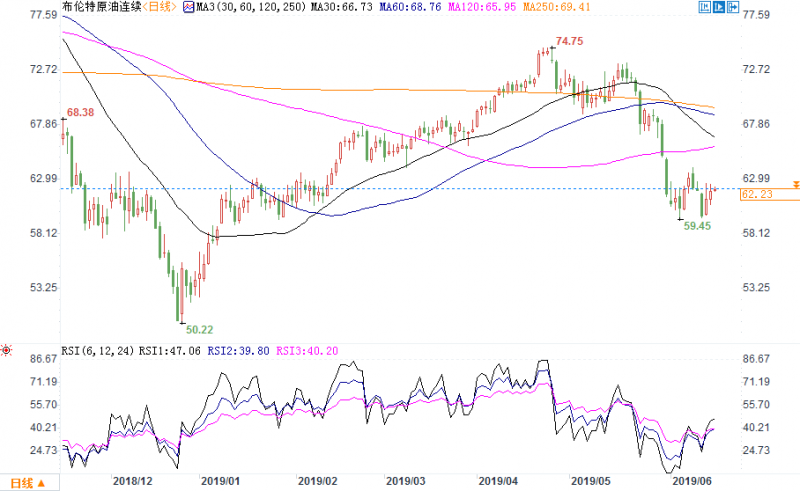
Task: Click the 2019/06 date axis label
Action: [x=692, y=481]
